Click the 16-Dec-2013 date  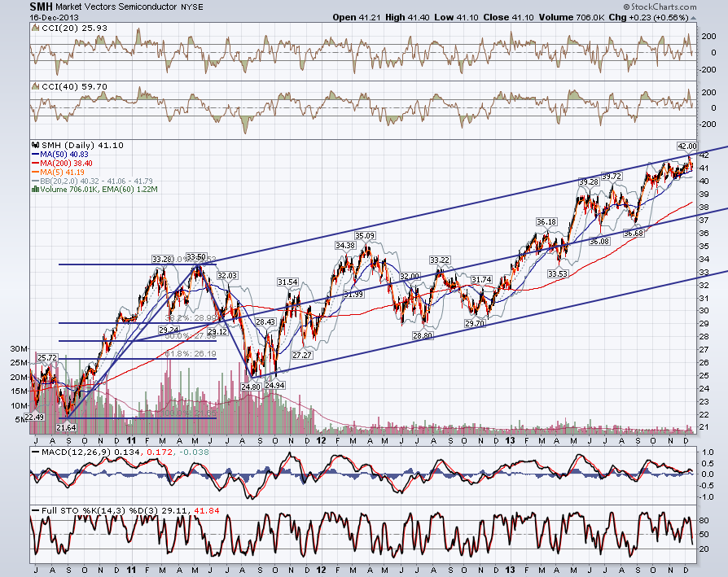click(x=55, y=18)
